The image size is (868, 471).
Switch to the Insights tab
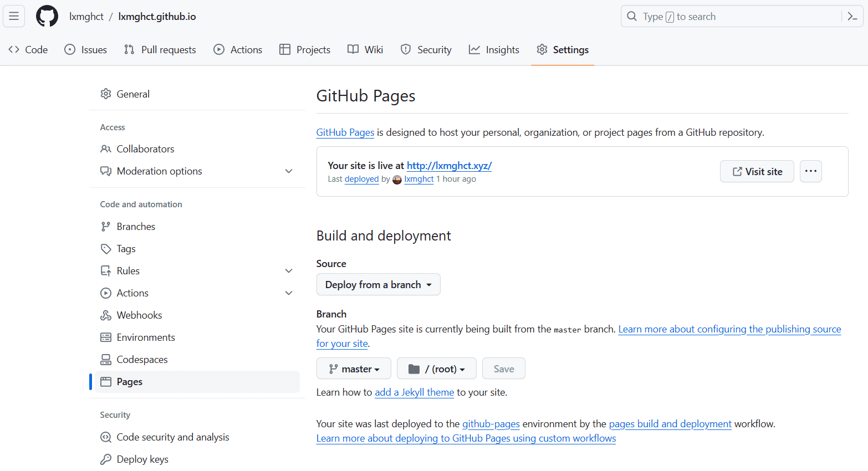[x=494, y=49]
